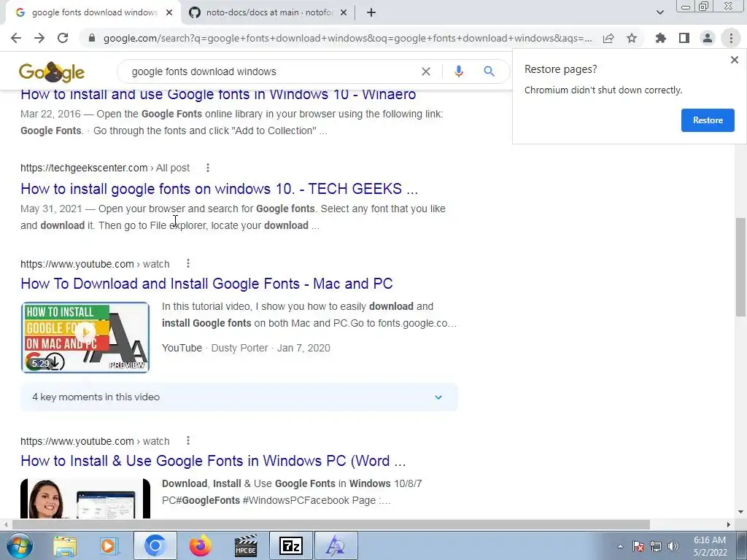
Task: Click the horizontal page scrollbar
Action: 331,524
